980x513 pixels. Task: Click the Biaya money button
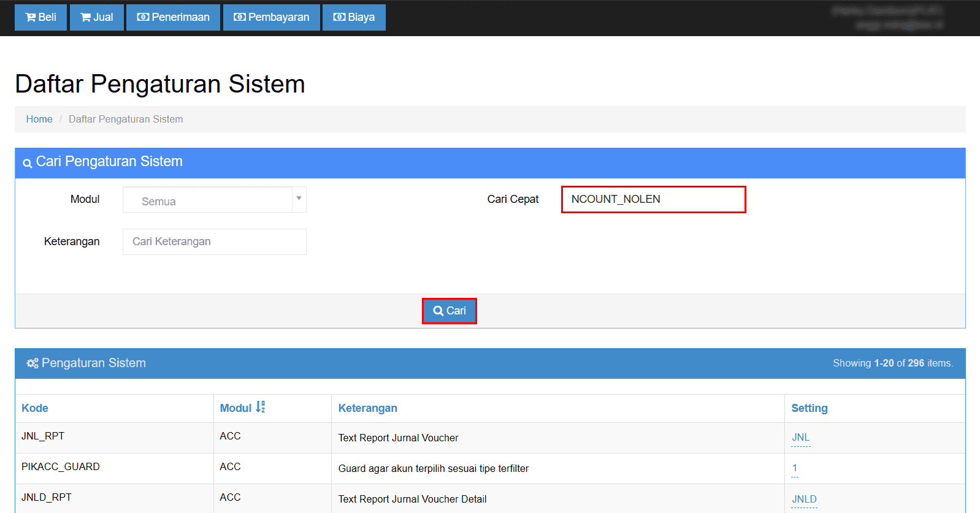(354, 17)
